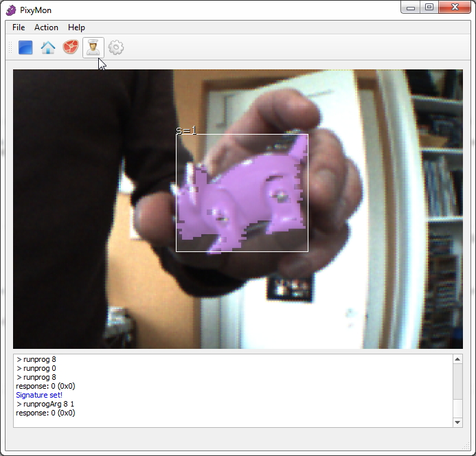Click the PixyMon app icon in title bar
Image resolution: width=476 pixels, height=456 pixels.
pos(11,10)
